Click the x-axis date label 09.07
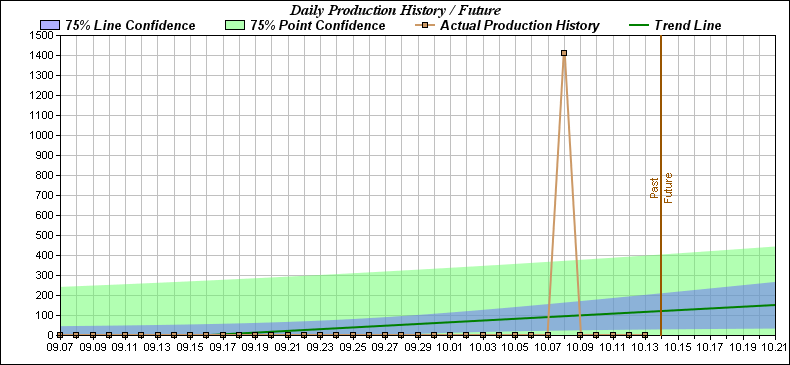 [59, 347]
